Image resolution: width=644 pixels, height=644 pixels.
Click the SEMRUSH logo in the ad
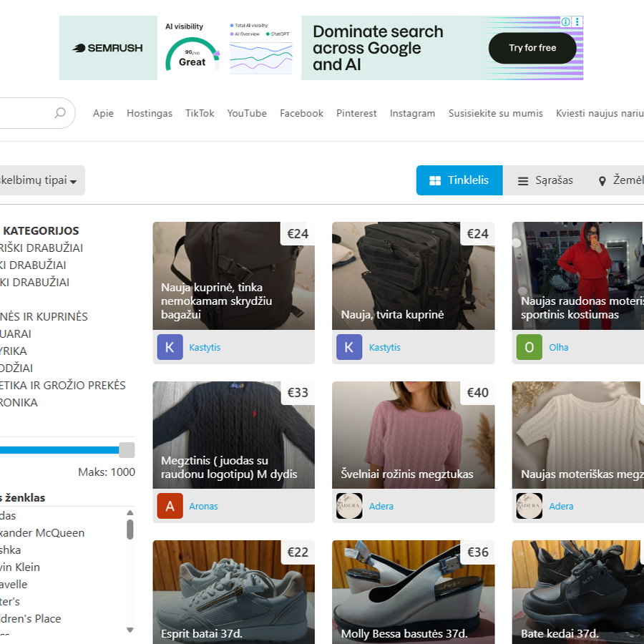(x=107, y=48)
